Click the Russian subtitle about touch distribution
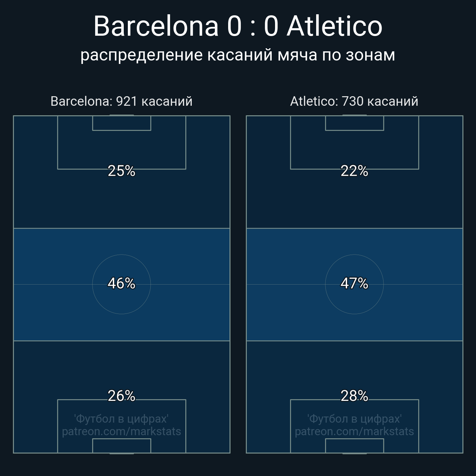 tap(238, 55)
